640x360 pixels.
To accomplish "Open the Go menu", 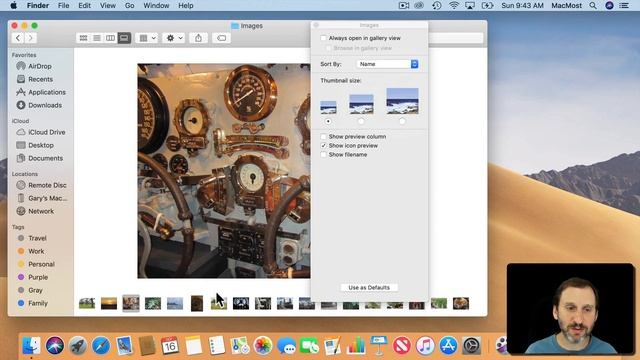I will (x=129, y=6).
